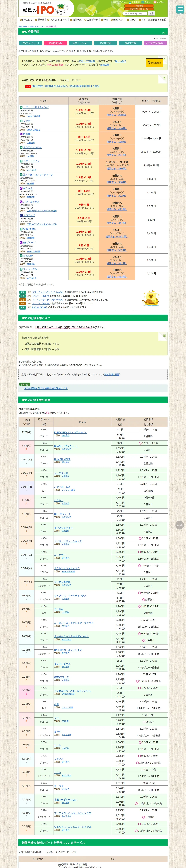Open the マネックス証券 text link
186x868 pixels.
[87, 61]
